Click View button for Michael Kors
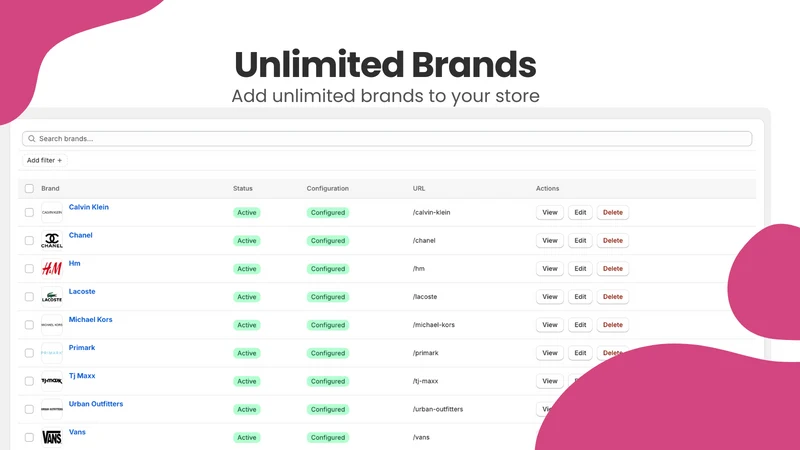This screenshot has width=800, height=450. click(549, 324)
